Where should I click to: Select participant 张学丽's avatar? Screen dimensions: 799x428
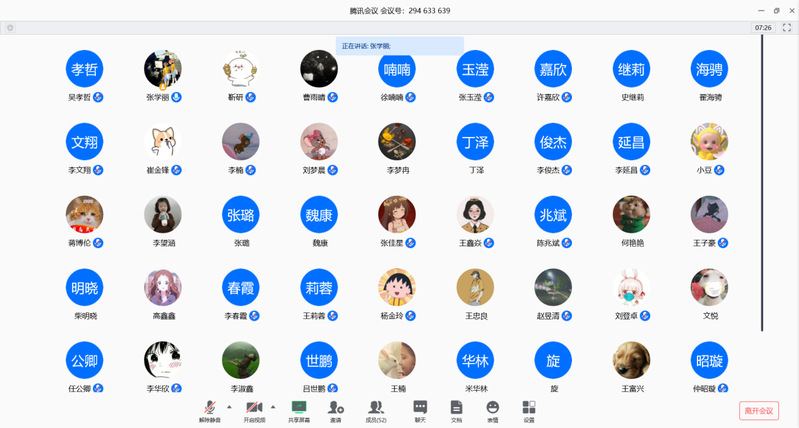[x=162, y=68]
